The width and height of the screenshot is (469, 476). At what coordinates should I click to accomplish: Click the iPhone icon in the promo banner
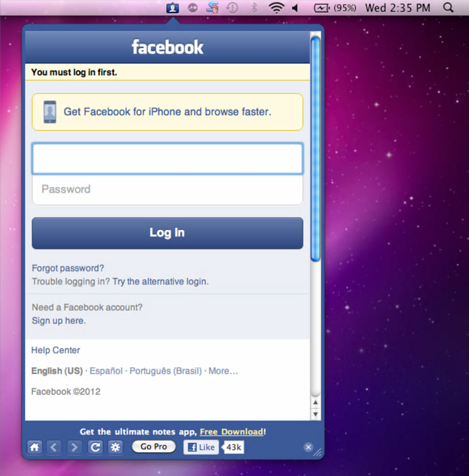point(50,112)
